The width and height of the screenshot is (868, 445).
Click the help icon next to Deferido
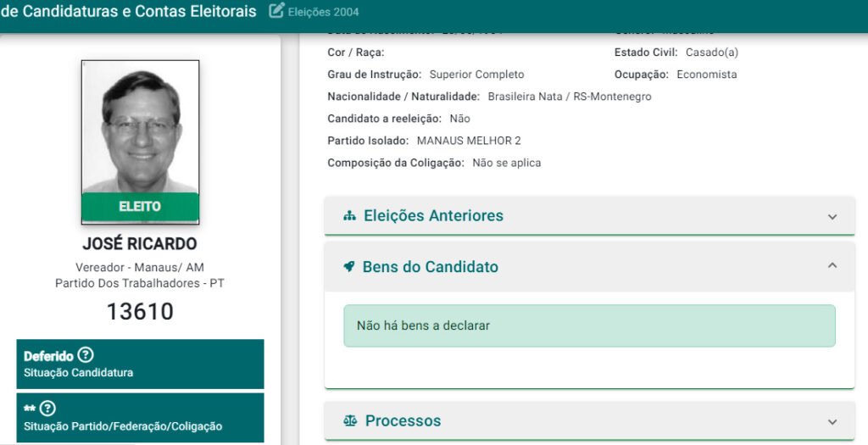pyautogui.click(x=86, y=355)
